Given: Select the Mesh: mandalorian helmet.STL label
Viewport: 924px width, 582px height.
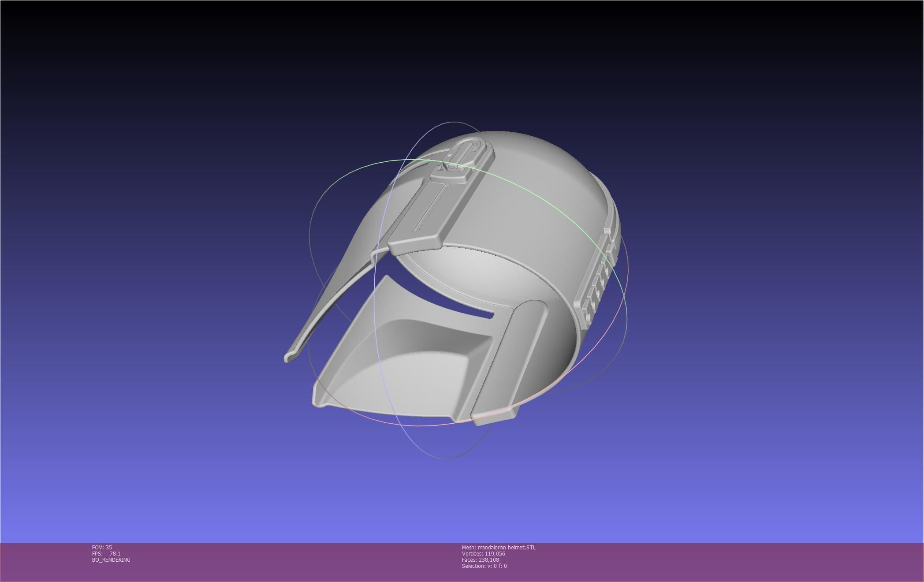Looking at the screenshot, I should pos(499,547).
